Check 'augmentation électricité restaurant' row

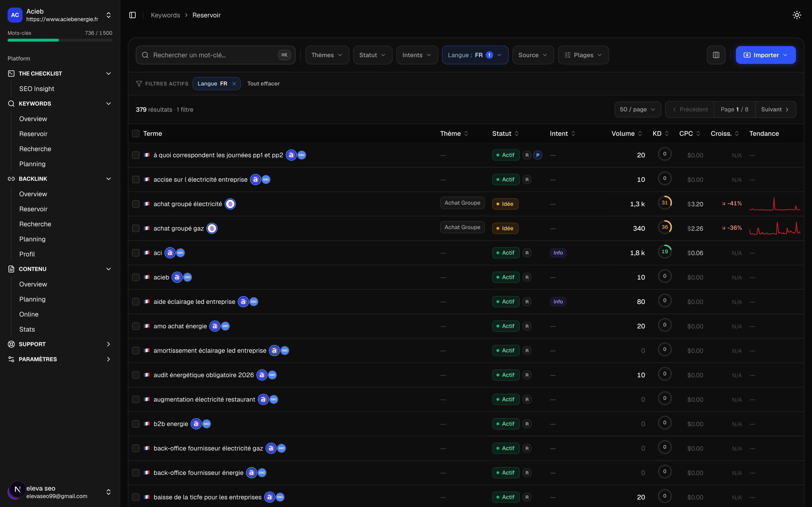(136, 399)
